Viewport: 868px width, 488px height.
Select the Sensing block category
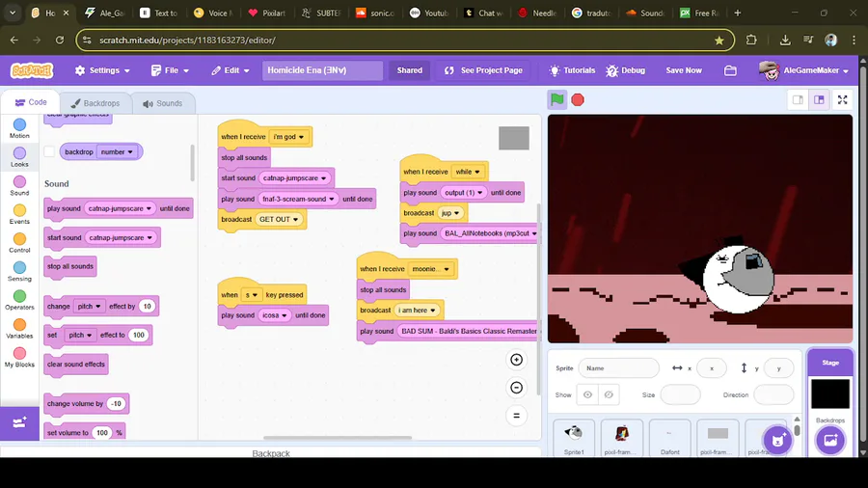pos(19,272)
